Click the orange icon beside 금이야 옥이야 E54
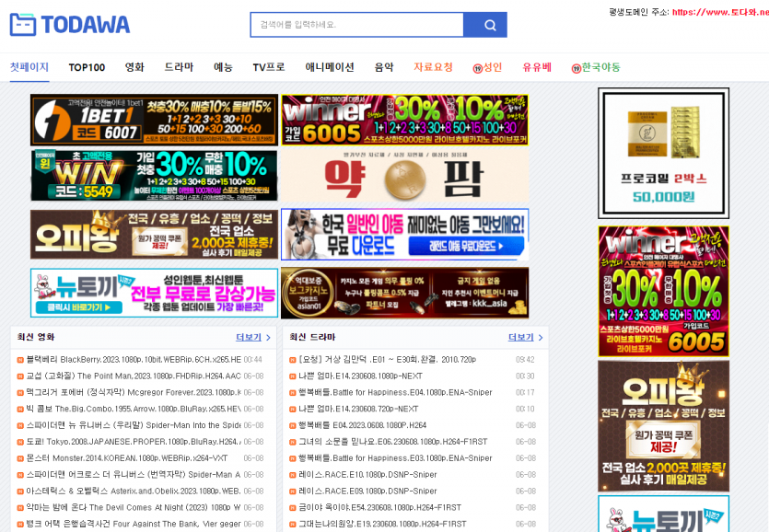This screenshot has width=769, height=532. coord(292,508)
